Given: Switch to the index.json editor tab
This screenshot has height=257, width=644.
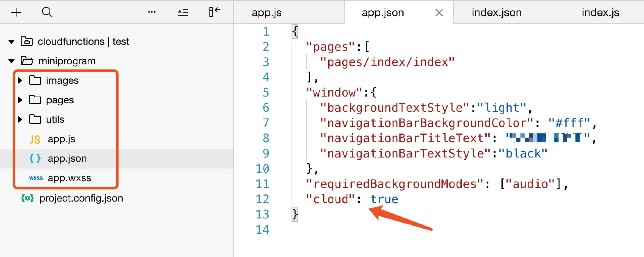Looking at the screenshot, I should tap(497, 12).
